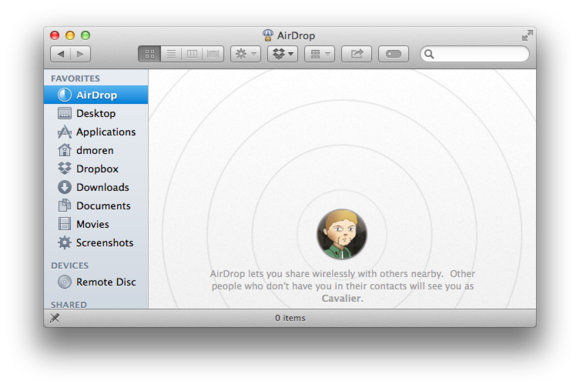Screen dimensions: 580x388
Task: Click the Cavalier user avatar picture
Action: click(342, 234)
